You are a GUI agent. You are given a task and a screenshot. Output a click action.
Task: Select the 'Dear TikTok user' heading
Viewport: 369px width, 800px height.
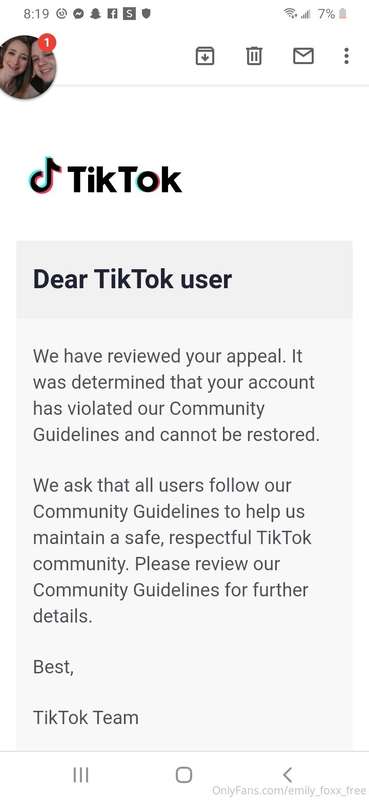click(132, 280)
